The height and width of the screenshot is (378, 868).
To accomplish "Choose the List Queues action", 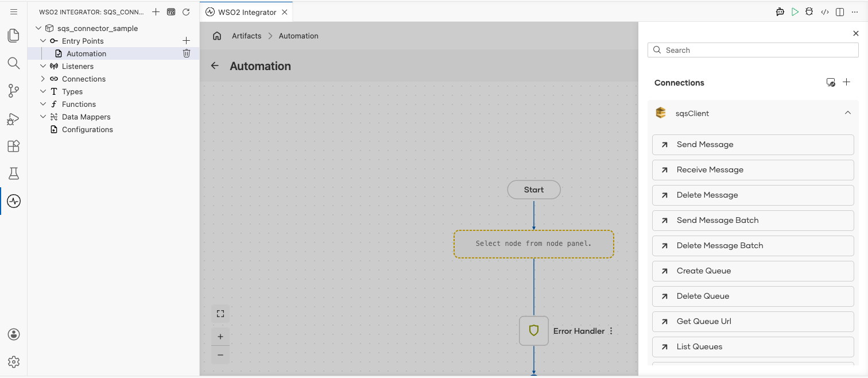I will click(753, 347).
